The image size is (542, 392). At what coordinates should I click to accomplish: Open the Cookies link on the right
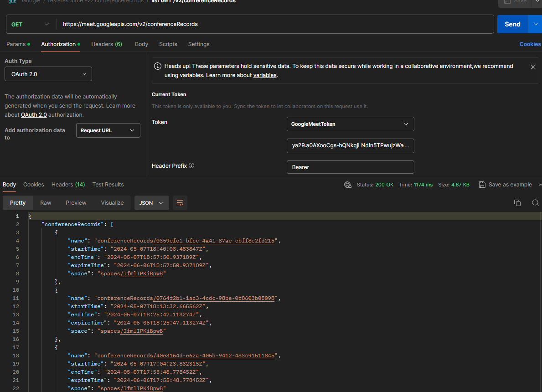pos(530,44)
